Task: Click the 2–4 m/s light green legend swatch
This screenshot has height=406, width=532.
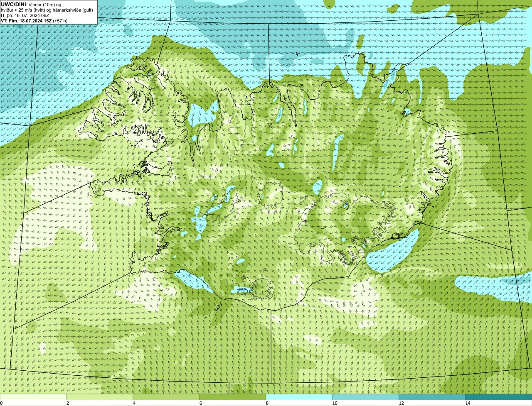Action: 100,397
